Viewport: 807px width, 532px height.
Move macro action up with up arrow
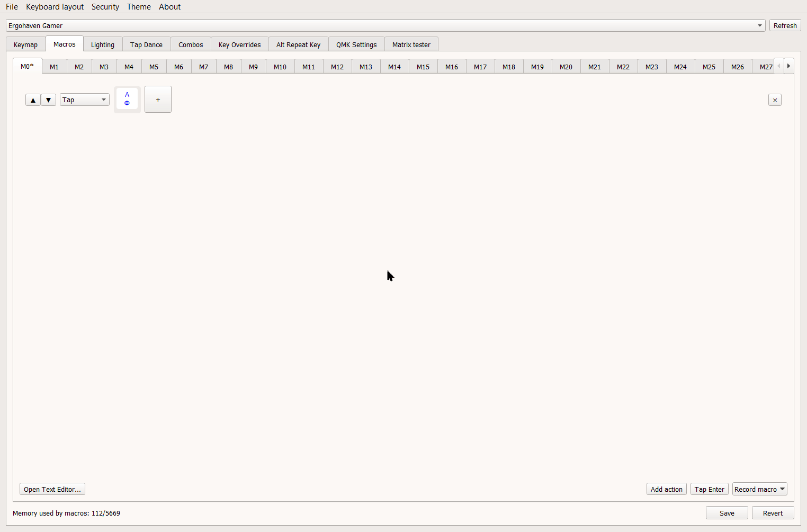tap(33, 100)
